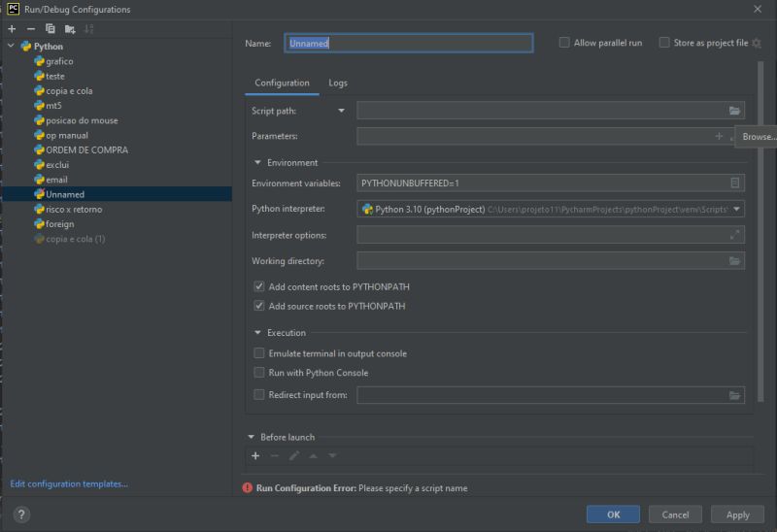
Task: Copy the selected configuration
Action: [x=51, y=29]
